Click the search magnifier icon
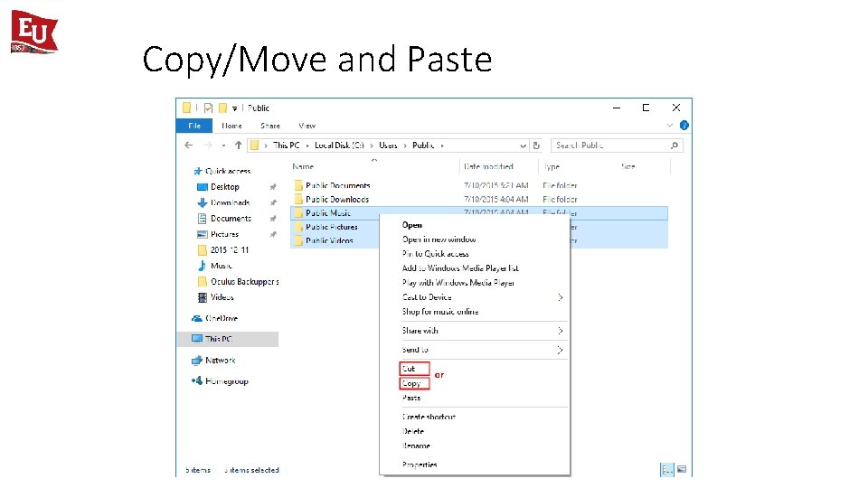 (675, 145)
